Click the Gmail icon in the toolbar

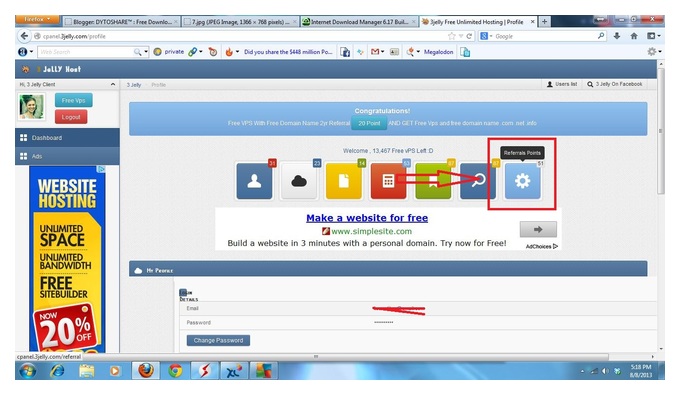click(375, 52)
